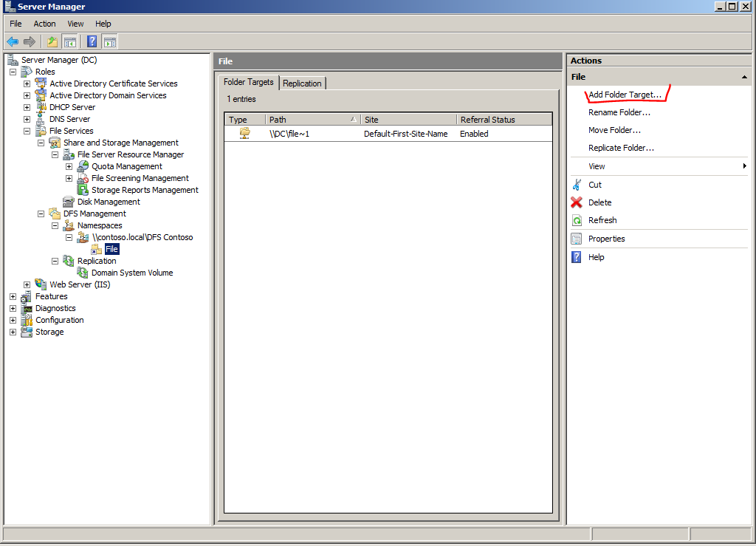Click the File Services icon
This screenshot has width=756, height=546.
[x=41, y=131]
